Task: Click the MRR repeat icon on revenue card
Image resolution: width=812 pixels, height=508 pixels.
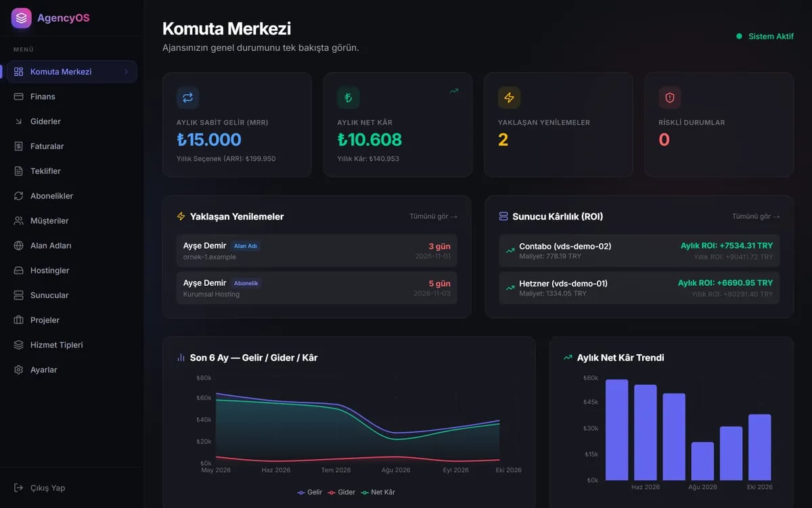Action: click(x=187, y=98)
